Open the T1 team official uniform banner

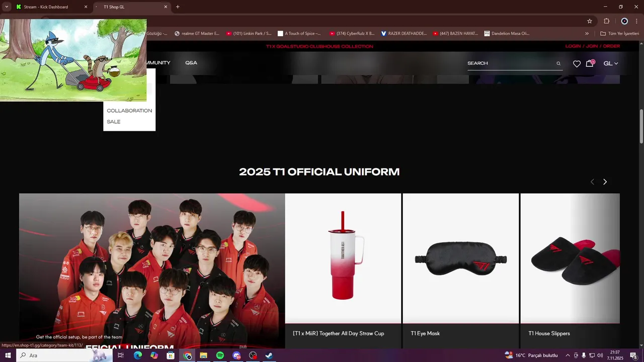[x=152, y=270]
